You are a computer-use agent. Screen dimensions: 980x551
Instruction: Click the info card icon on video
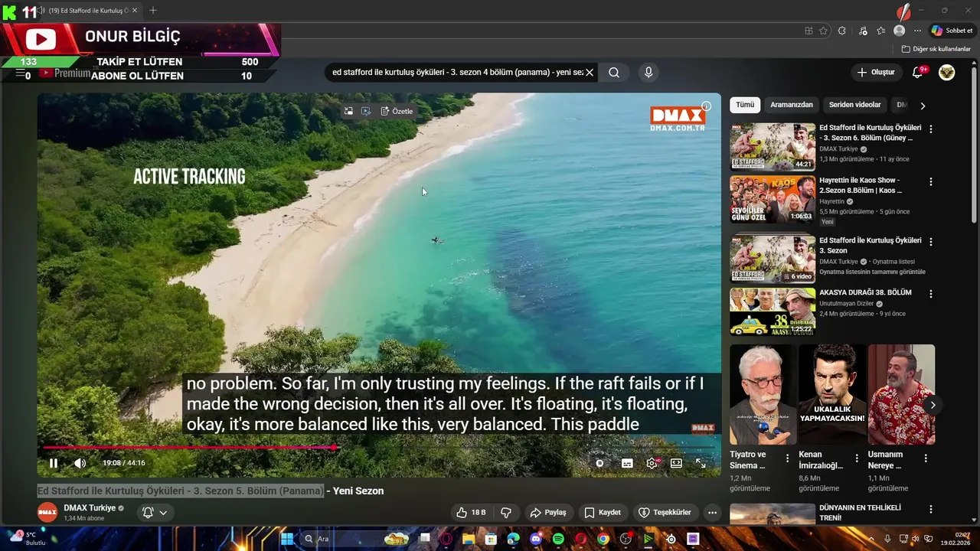(707, 106)
